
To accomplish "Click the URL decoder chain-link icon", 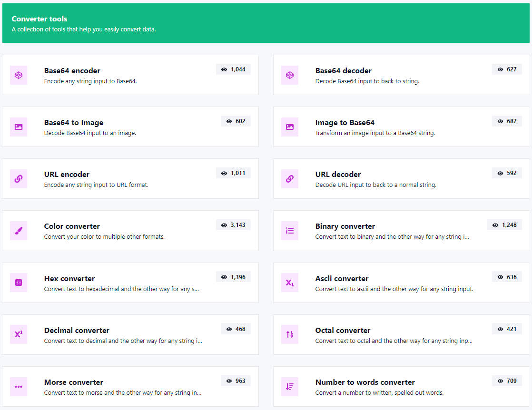I will click(x=289, y=179).
